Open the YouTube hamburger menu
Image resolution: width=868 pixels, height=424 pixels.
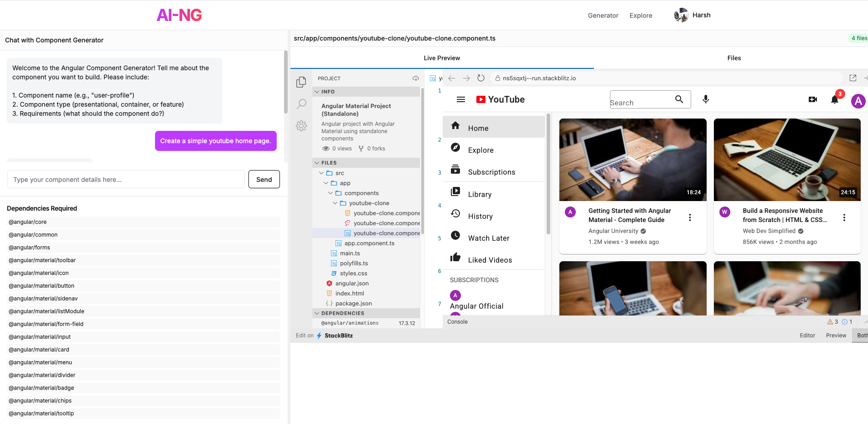[x=461, y=99]
